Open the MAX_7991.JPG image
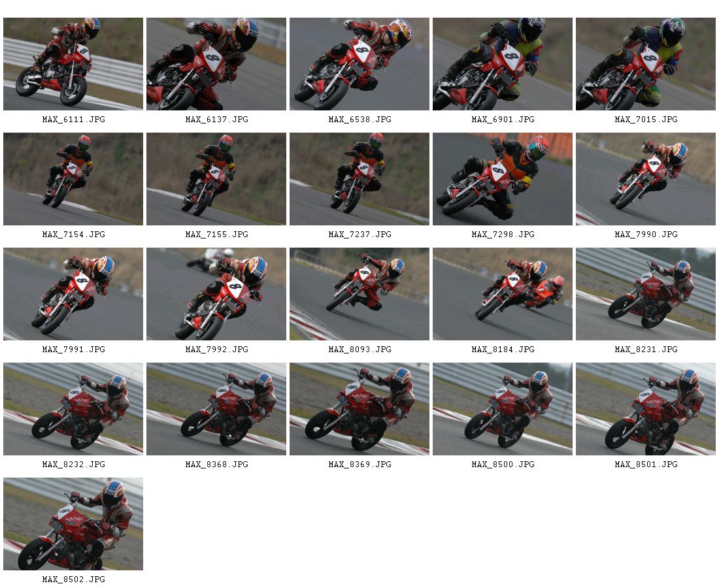Image resolution: width=719 pixels, height=588 pixels. pyautogui.click(x=73, y=294)
